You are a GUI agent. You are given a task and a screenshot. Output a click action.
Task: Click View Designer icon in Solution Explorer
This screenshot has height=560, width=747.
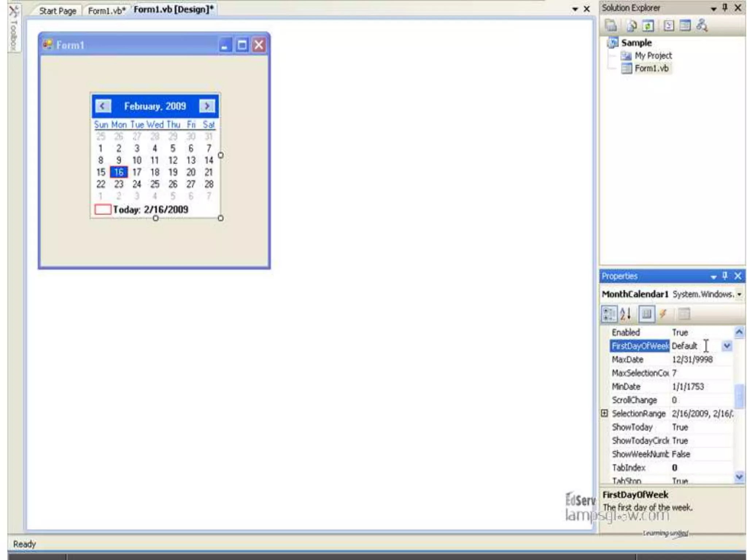click(685, 26)
